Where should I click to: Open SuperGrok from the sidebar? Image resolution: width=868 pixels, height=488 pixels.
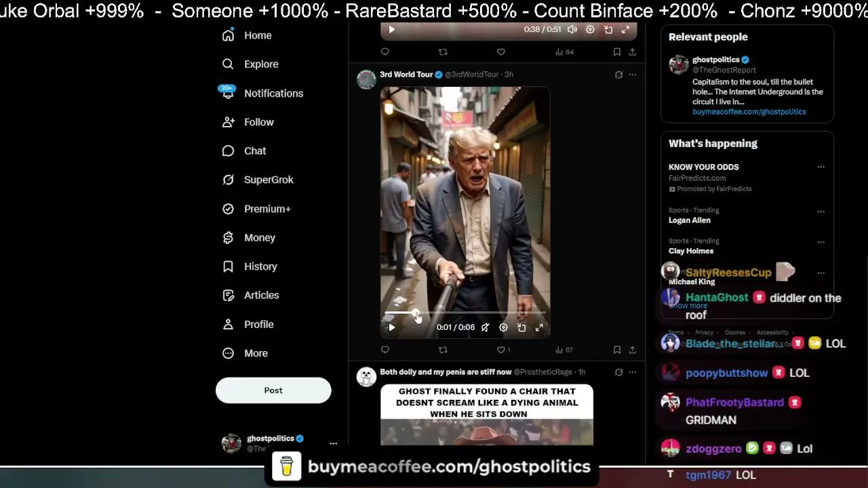(x=258, y=180)
